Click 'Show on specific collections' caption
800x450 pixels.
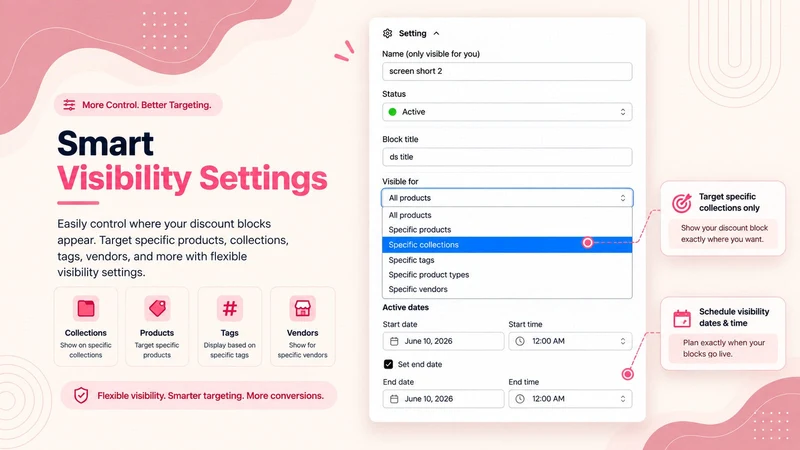86,350
